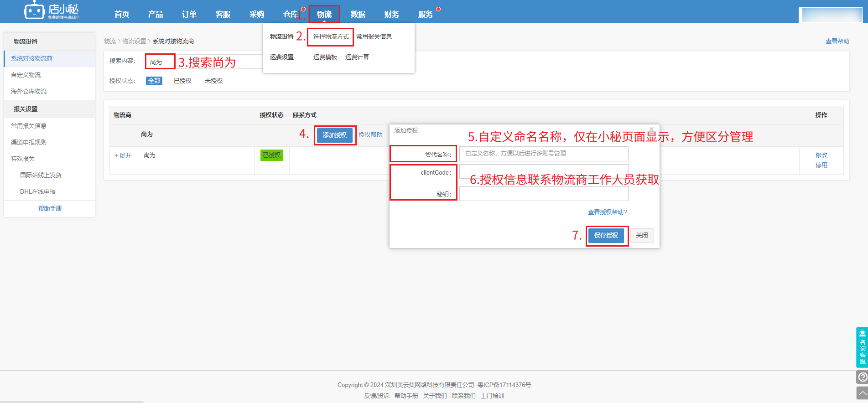Click the 货代名称 input field
Screen dimensions: 868x403
(x=544, y=154)
